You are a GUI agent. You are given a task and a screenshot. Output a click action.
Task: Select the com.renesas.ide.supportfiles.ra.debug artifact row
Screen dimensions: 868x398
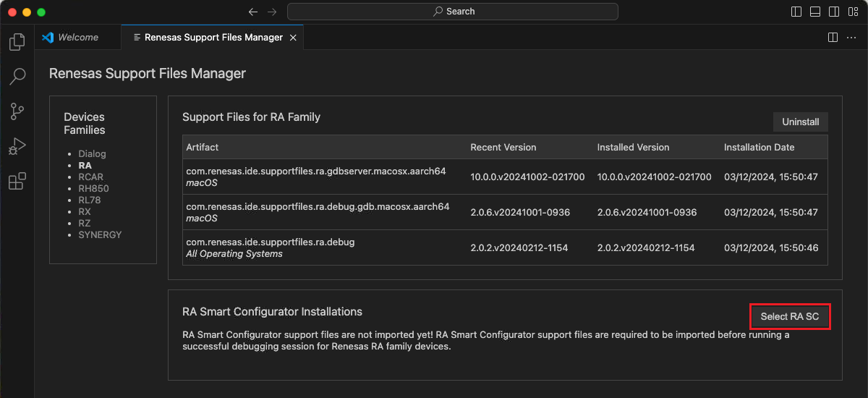point(505,247)
